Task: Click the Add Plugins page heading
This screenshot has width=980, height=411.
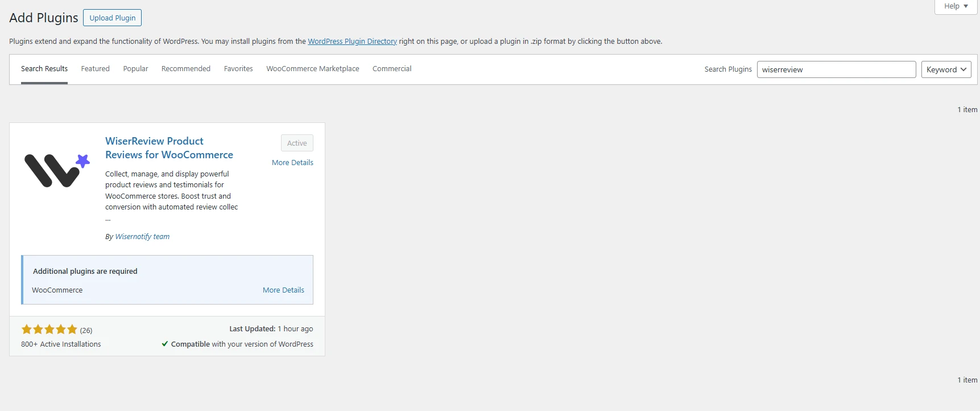Action: [44, 18]
